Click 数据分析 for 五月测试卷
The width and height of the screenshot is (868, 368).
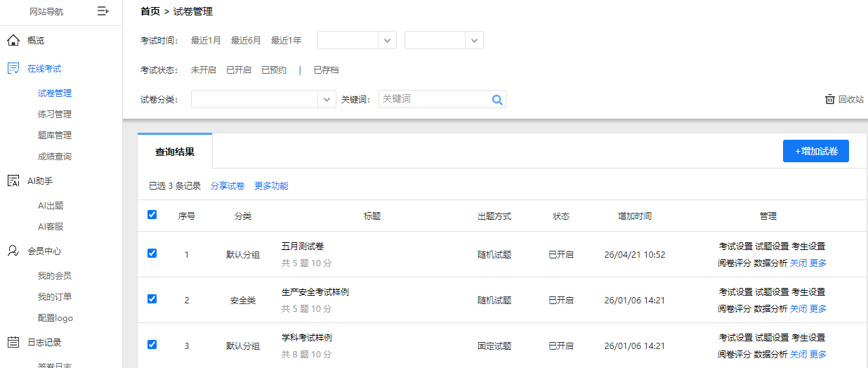[771, 263]
